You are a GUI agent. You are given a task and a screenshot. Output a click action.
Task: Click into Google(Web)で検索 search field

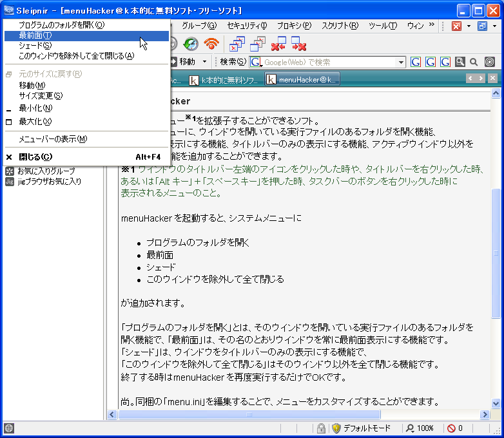331,62
